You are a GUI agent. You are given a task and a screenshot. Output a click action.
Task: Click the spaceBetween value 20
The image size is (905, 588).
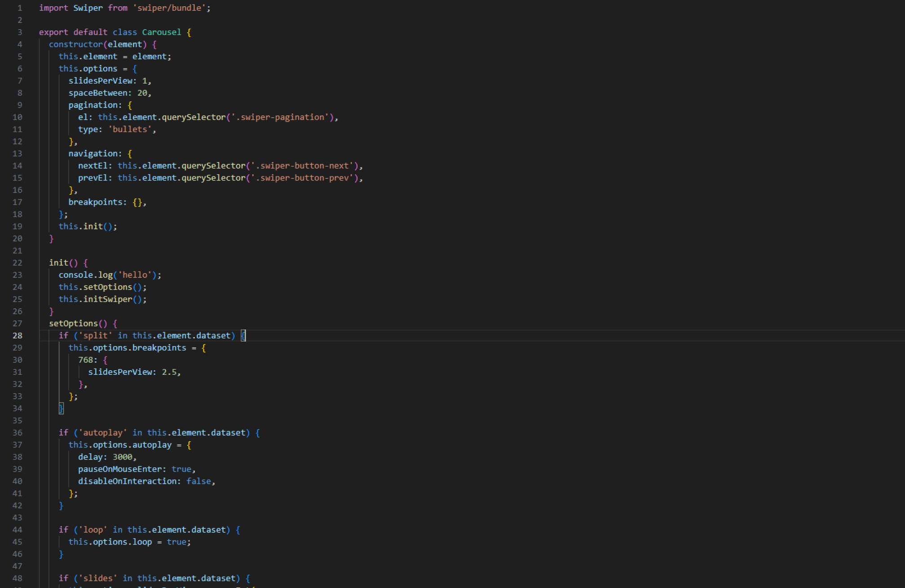click(142, 93)
